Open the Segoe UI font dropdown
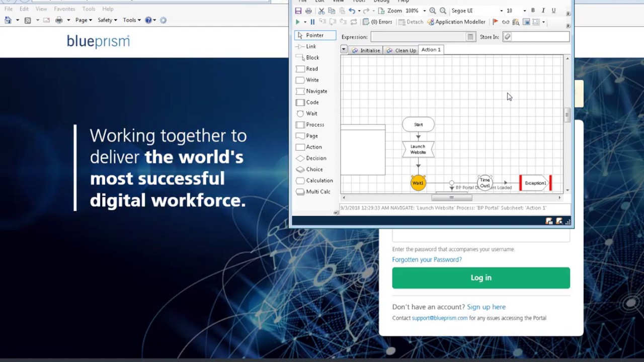The width and height of the screenshot is (644, 362). tap(501, 11)
